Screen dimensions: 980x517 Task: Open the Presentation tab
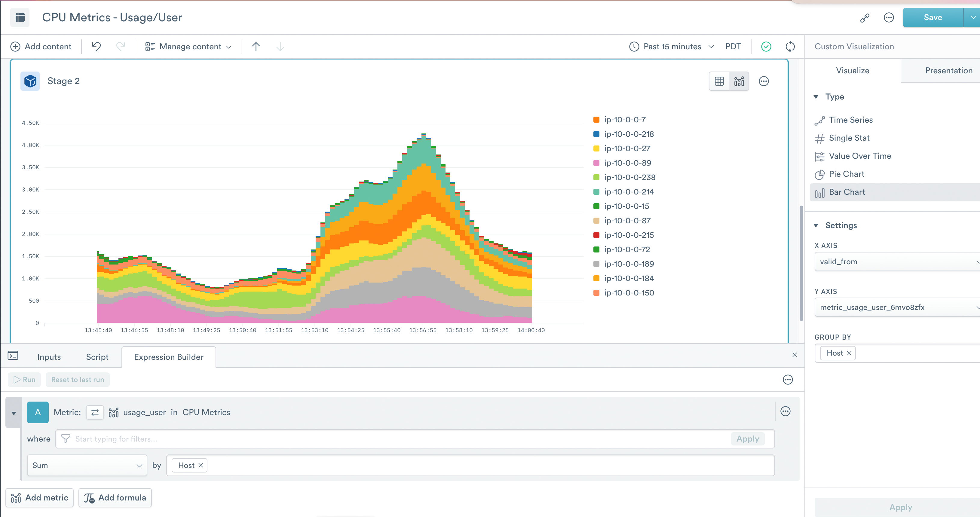(x=948, y=70)
